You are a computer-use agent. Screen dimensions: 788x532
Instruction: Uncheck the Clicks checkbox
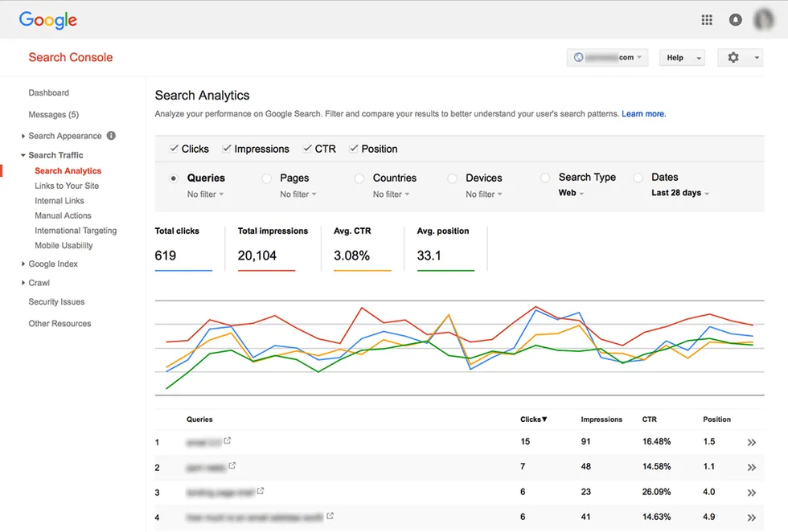point(174,149)
